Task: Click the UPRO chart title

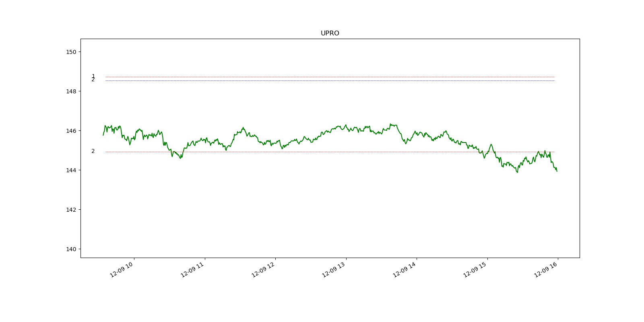Action: [330, 33]
